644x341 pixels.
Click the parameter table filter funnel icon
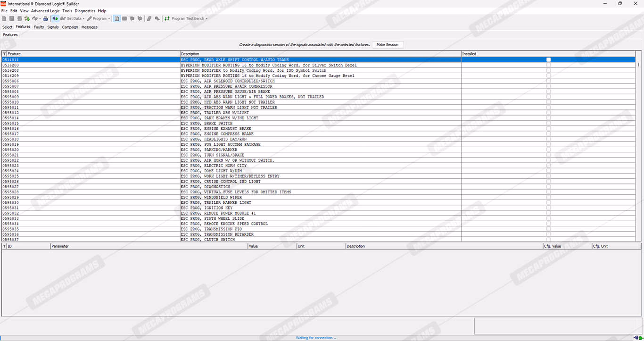coord(4,246)
